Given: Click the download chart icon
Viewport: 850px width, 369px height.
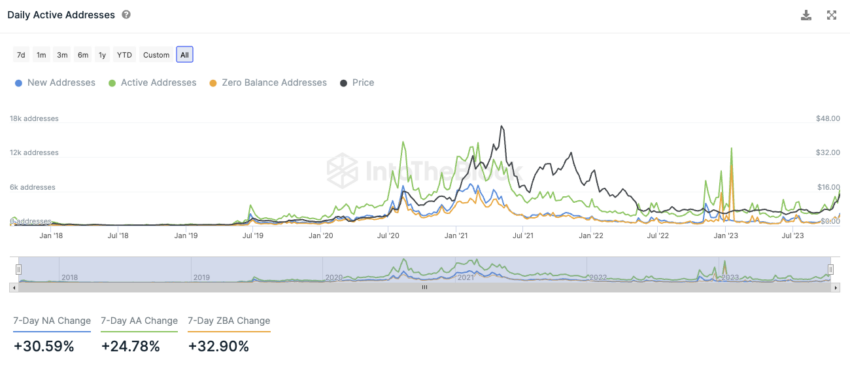Looking at the screenshot, I should click(806, 15).
